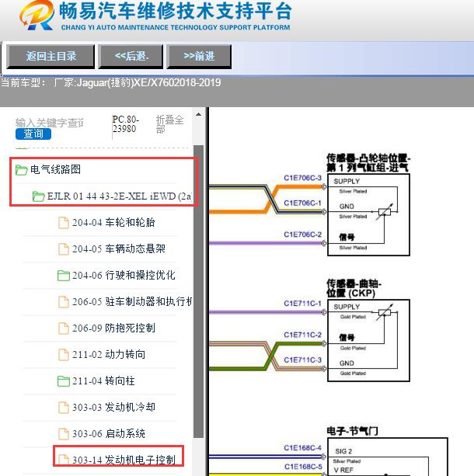The height and width of the screenshot is (476, 474).
Task: Go forward with the >>前进 button
Action: pyautogui.click(x=199, y=56)
